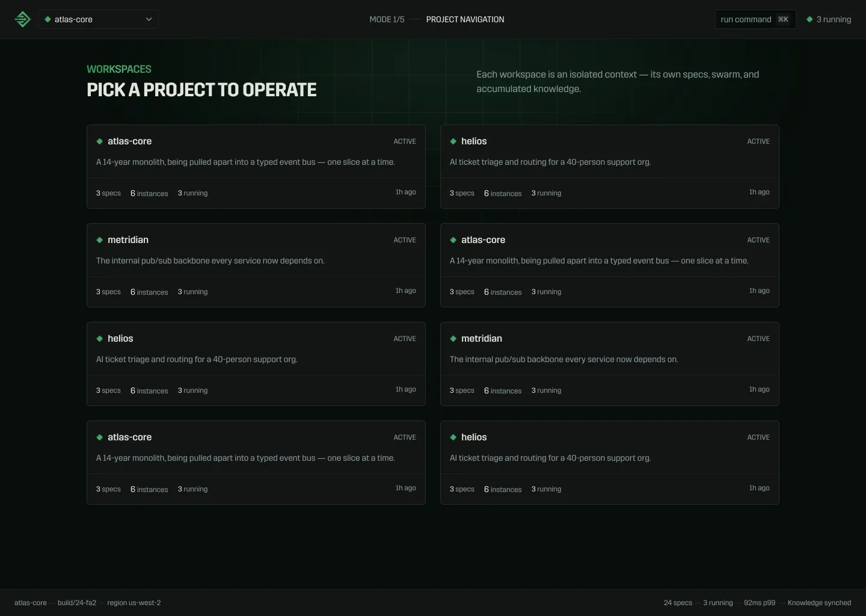Click the PICK A PROJECT TO OPERATE heading
Image resolution: width=866 pixels, height=616 pixels.
click(201, 90)
